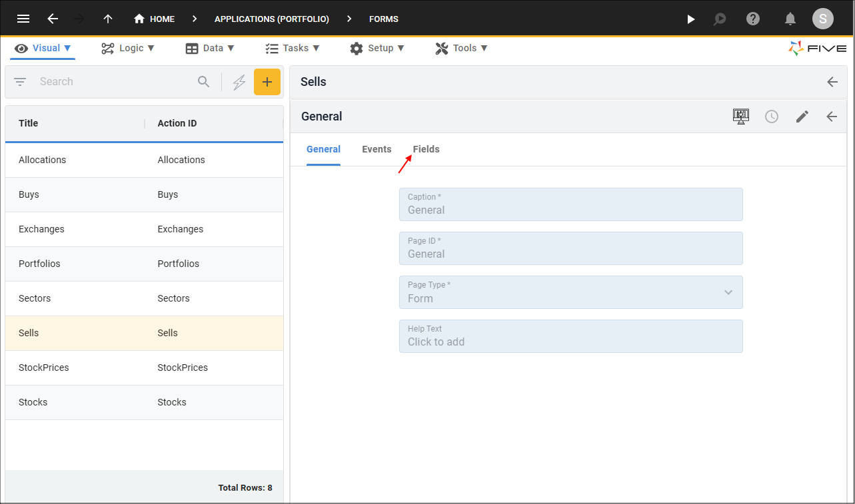Image resolution: width=855 pixels, height=504 pixels.
Task: Click the Page ID field
Action: [571, 248]
